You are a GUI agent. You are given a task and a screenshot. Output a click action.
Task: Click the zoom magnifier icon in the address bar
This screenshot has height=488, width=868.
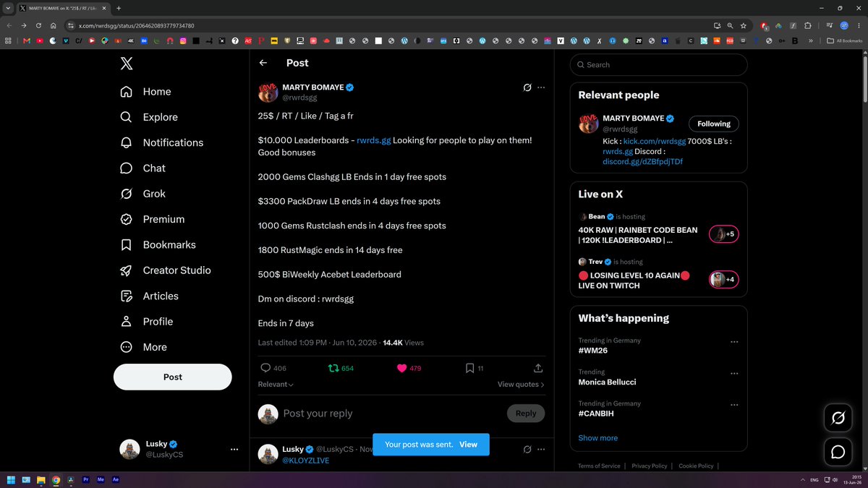(x=729, y=25)
